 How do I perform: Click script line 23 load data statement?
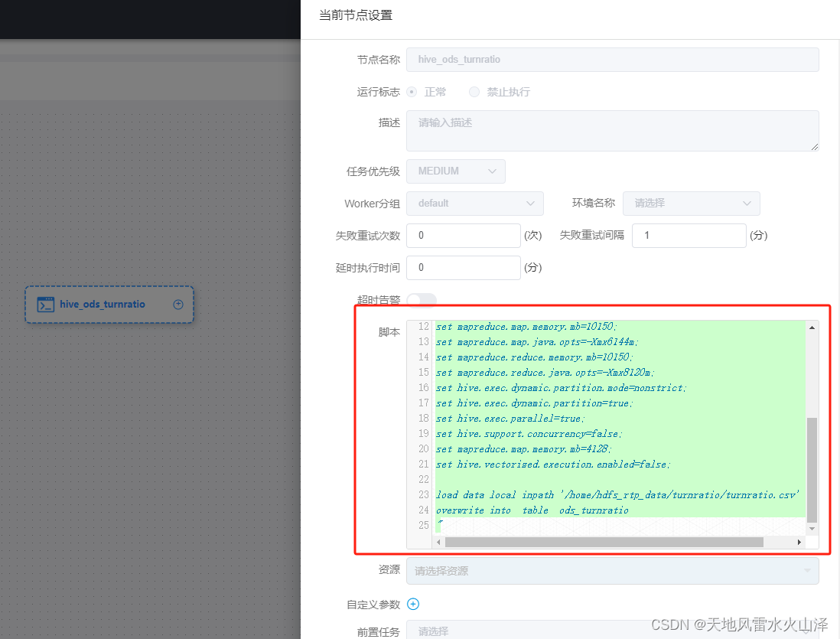click(x=617, y=495)
